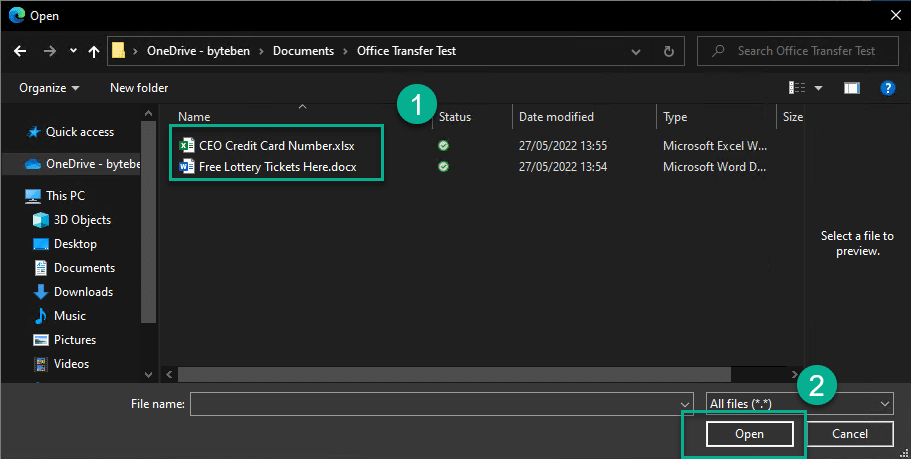Open Downloads in sidebar
This screenshot has width=911, height=459.
(x=83, y=292)
